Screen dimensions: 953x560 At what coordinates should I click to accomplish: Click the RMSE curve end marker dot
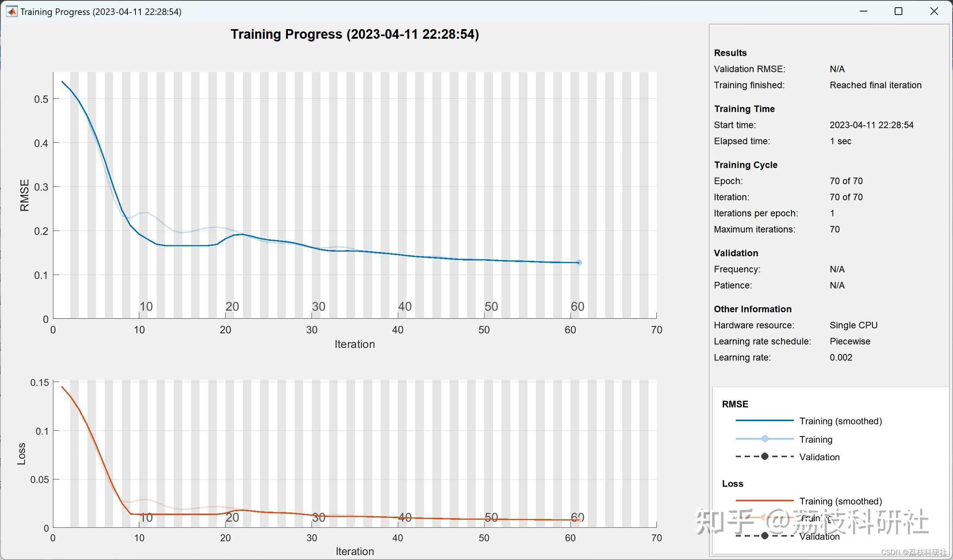[579, 263]
